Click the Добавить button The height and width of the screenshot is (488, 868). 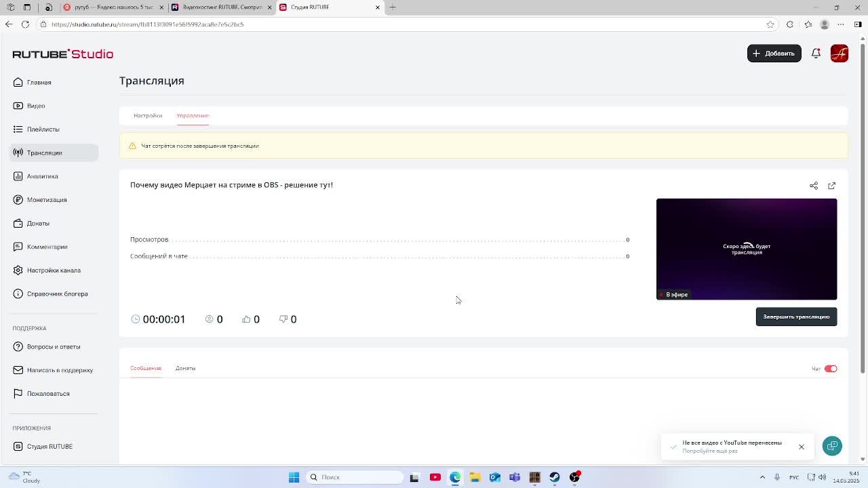774,54
